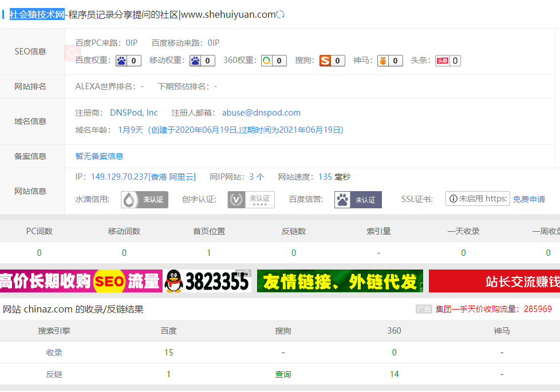Open the 同IP网站 3 个 link

257,177
